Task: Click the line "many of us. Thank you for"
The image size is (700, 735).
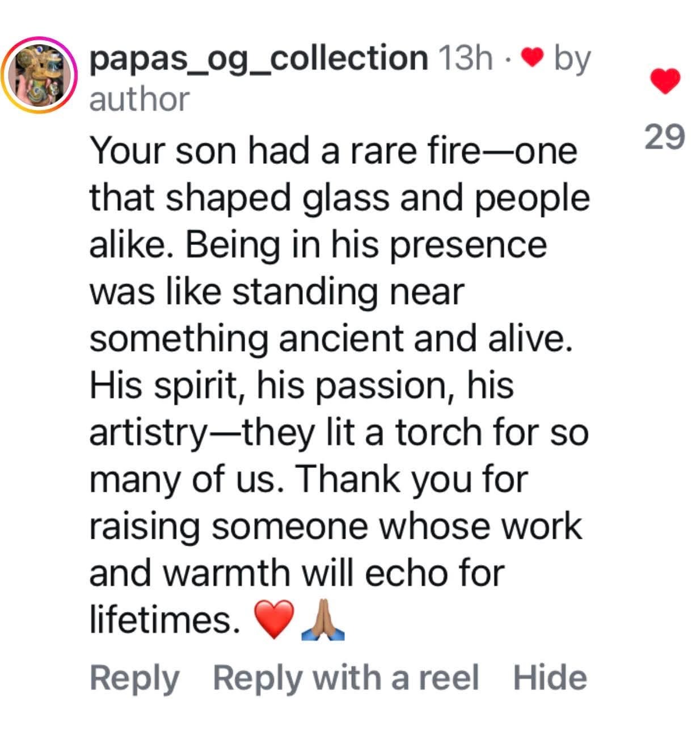Action: point(309,479)
